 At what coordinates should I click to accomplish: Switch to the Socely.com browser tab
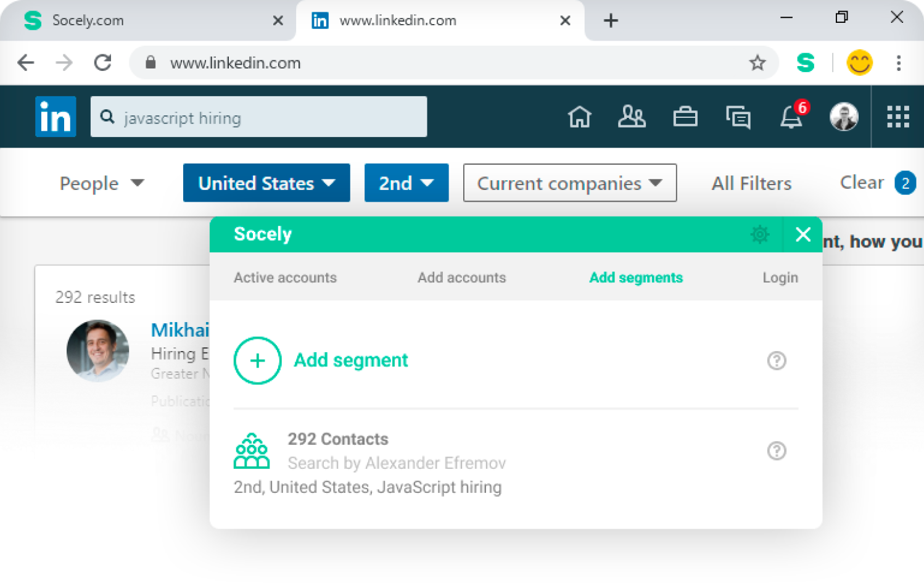click(x=148, y=21)
